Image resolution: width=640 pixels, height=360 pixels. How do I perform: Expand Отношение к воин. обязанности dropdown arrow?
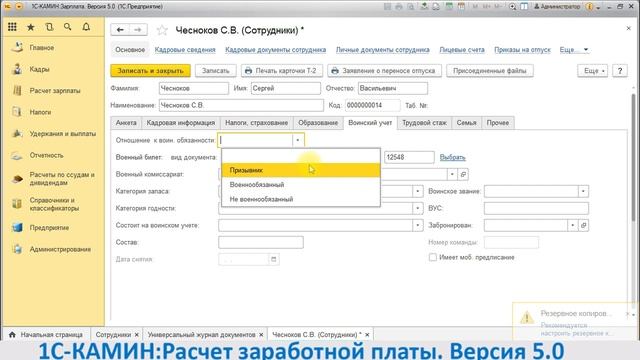(298, 140)
